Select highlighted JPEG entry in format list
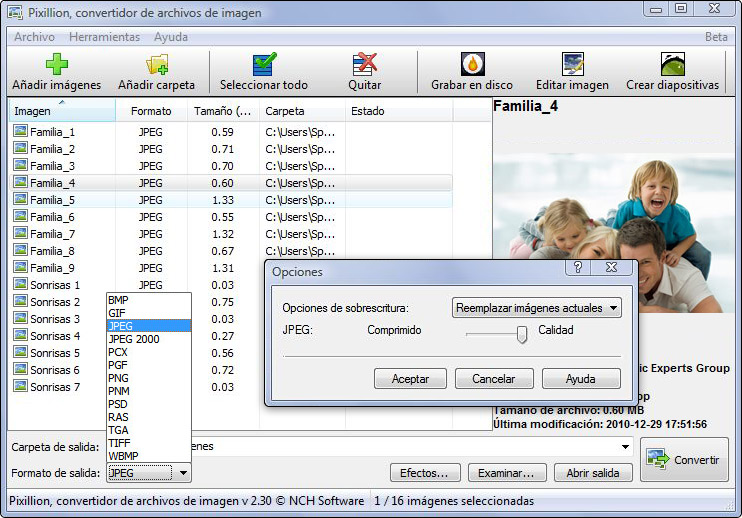Viewport: 742px width, 518px height. (149, 326)
